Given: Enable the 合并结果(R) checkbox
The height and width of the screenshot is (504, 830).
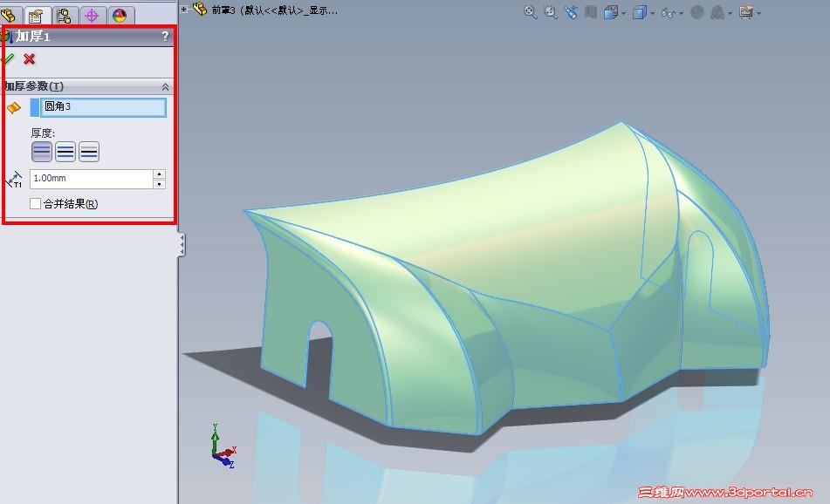Looking at the screenshot, I should tap(35, 204).
